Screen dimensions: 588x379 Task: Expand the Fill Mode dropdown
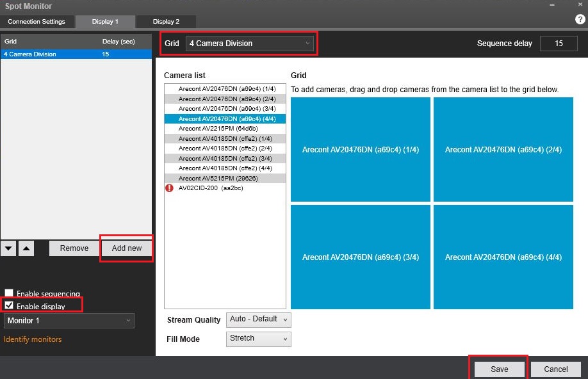pos(258,339)
